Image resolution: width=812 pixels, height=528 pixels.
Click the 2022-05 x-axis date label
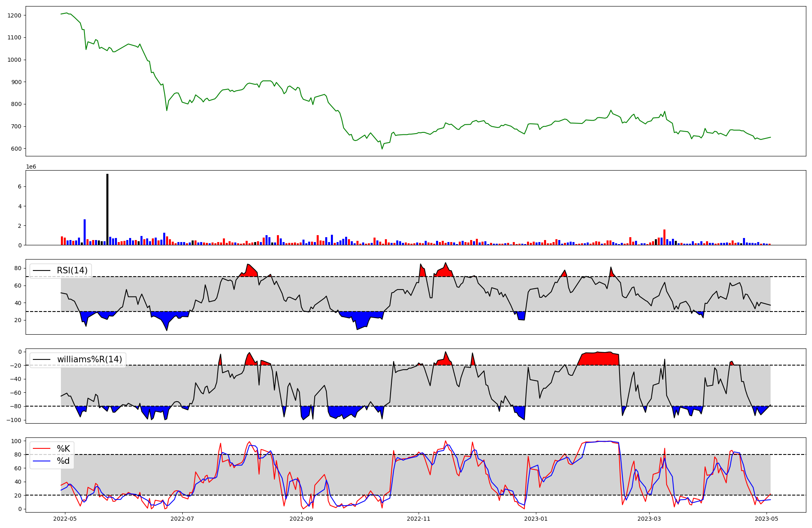point(65,519)
